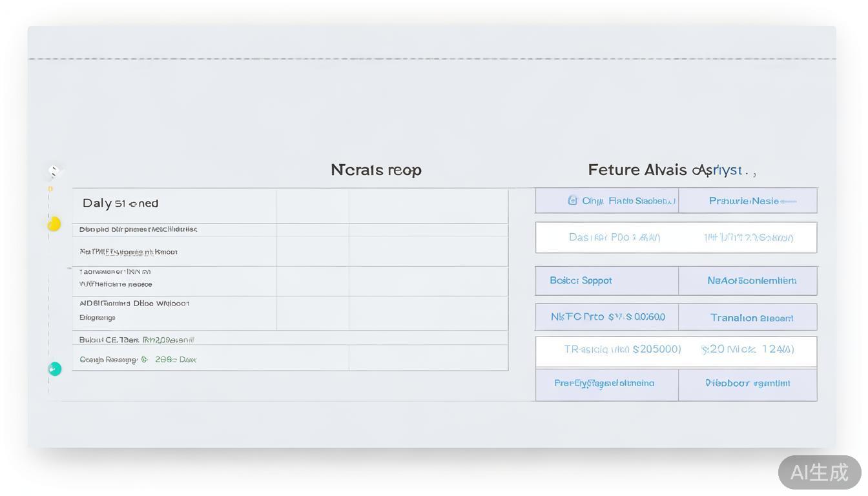Screen dimensions: 868x496
Task: Select the "NkFC Prto" price cell
Action: 607,317
